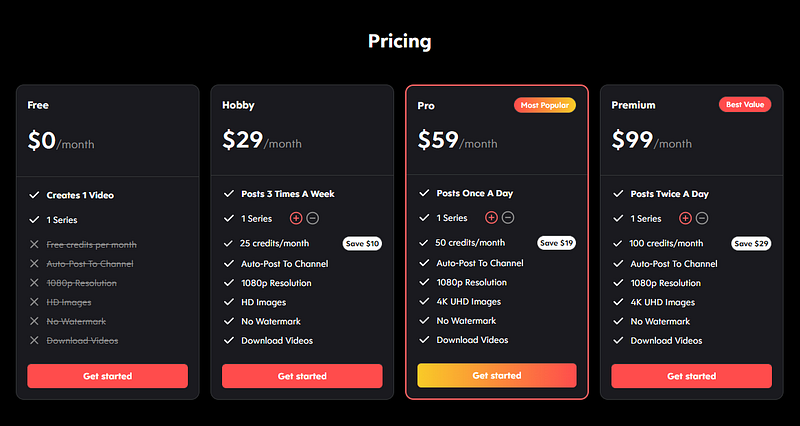The width and height of the screenshot is (800, 426).
Task: Add a series to Pro plan
Action: pos(491,218)
